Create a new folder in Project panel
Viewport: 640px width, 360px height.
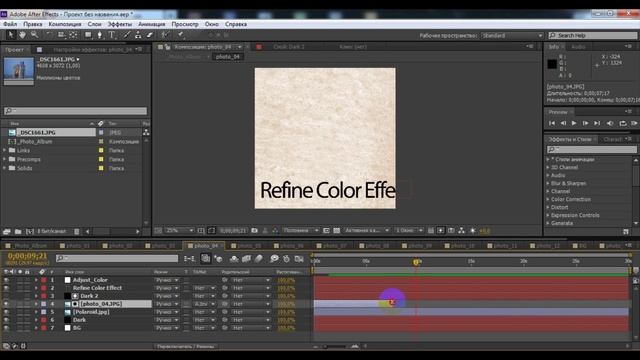(18, 231)
